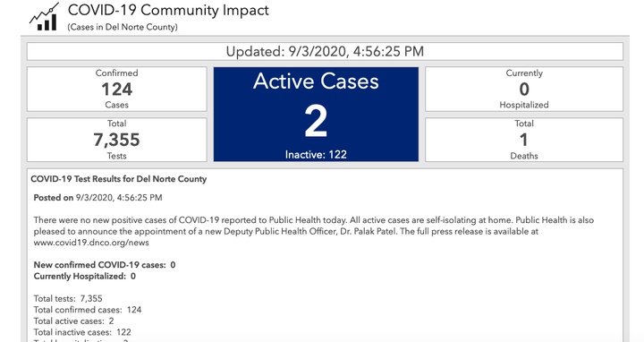Viewport: 644px width, 342px height.
Task: Click the Total inactive cases: 122 line
Action: pyautogui.click(x=82, y=332)
